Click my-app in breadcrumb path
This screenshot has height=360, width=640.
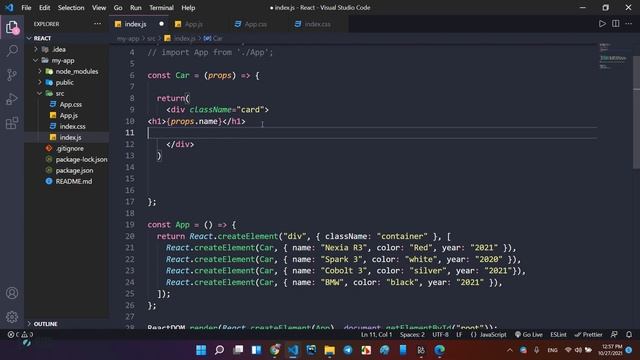(128, 38)
